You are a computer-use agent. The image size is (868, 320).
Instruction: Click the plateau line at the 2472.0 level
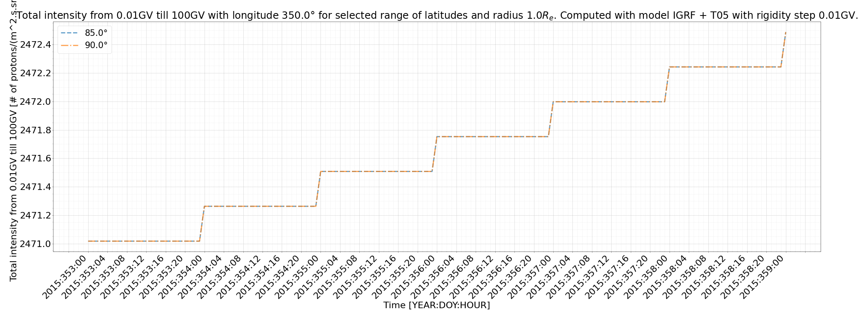point(609,102)
